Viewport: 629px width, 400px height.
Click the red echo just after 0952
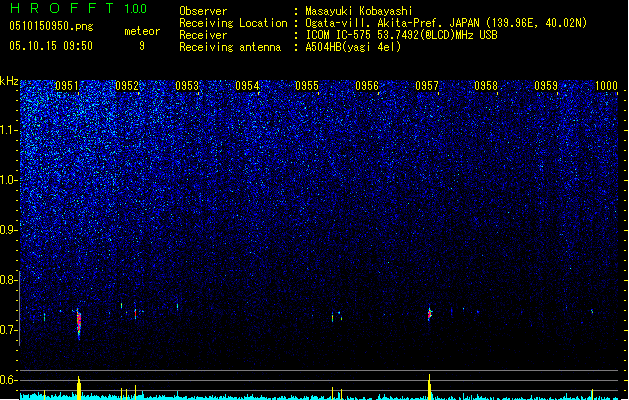[136, 313]
